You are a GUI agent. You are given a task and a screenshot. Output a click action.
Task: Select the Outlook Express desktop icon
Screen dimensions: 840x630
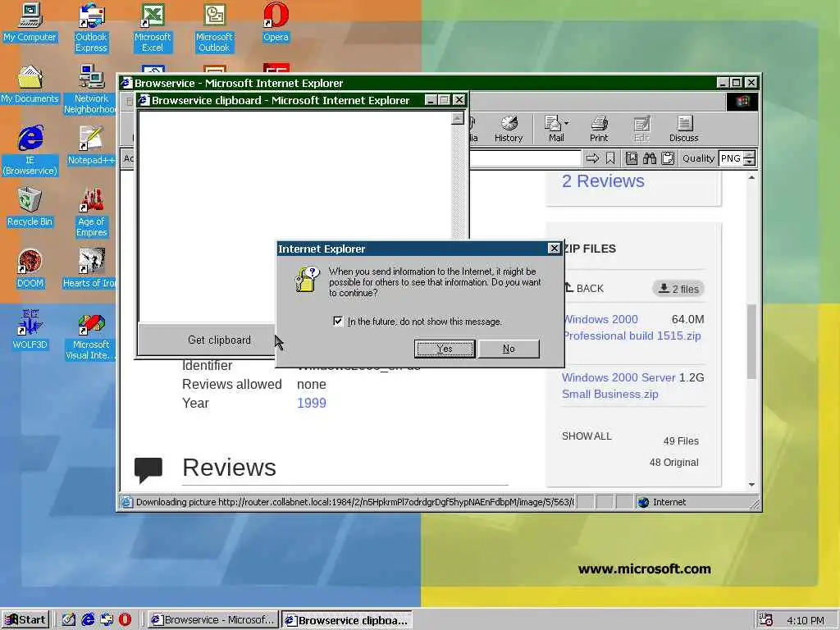(91, 27)
